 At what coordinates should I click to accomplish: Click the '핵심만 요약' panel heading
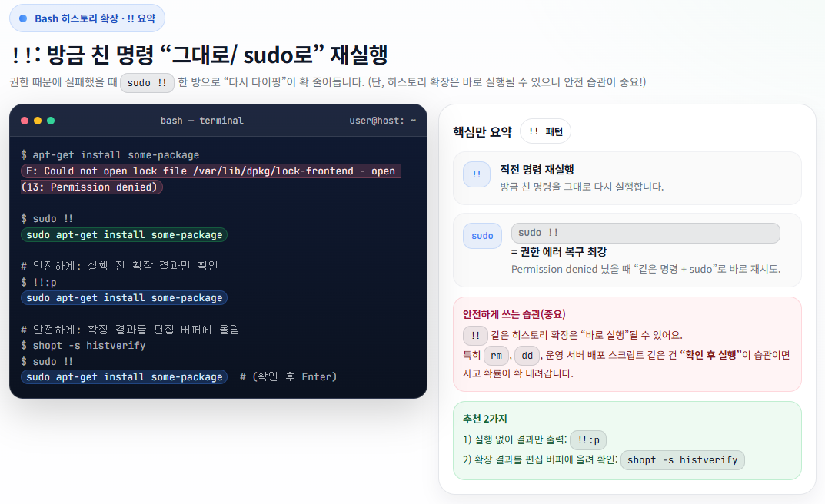point(482,132)
